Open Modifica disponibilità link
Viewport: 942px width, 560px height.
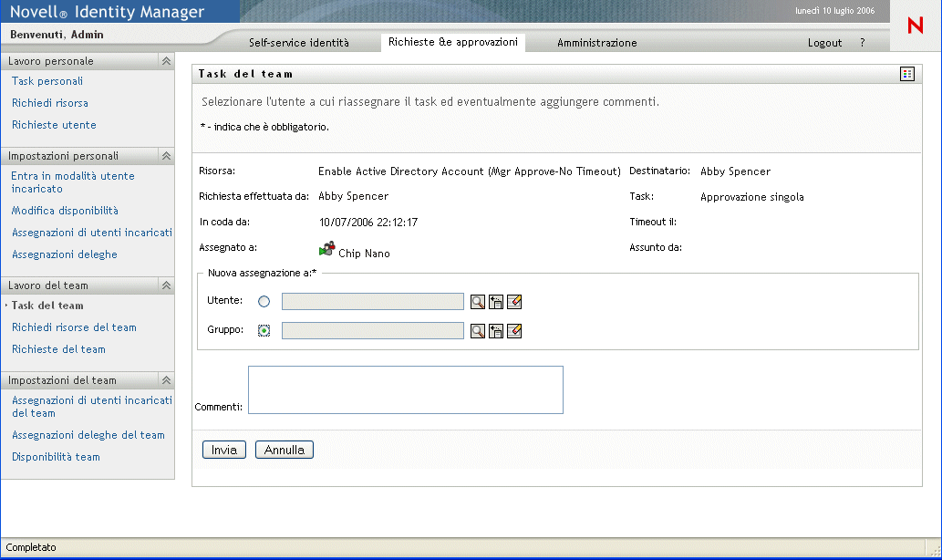coord(65,211)
